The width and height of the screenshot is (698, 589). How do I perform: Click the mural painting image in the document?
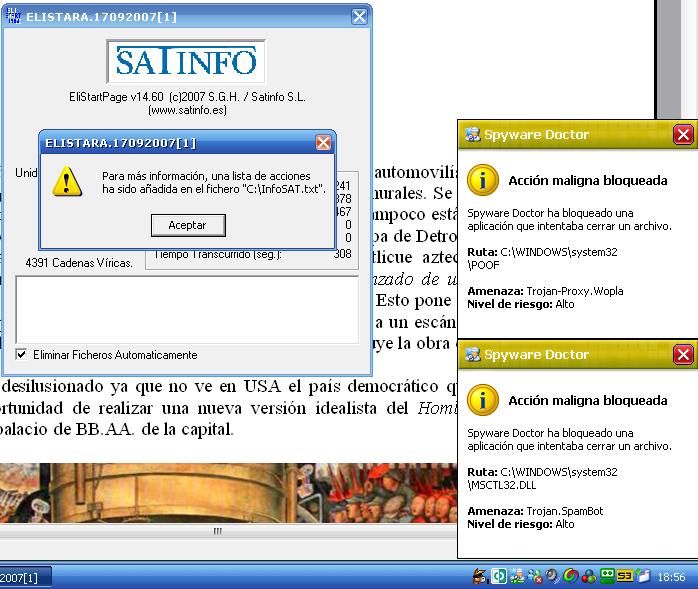pos(228,493)
